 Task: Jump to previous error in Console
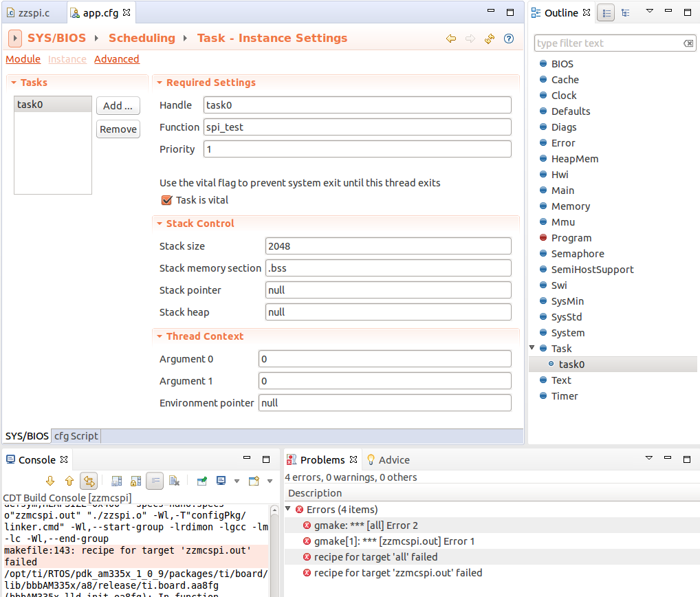point(69,481)
